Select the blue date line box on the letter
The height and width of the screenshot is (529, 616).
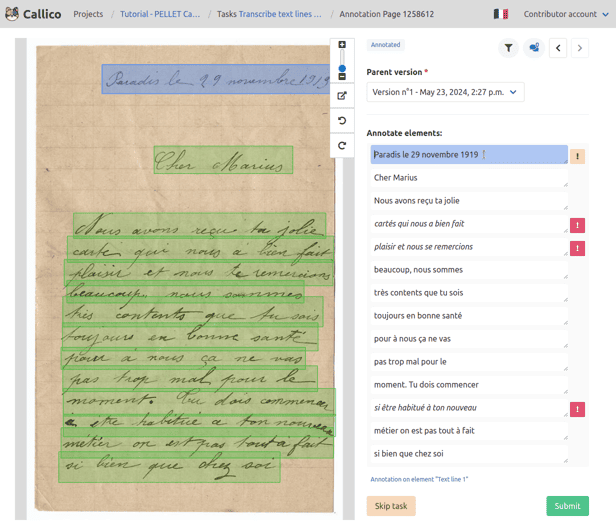tap(215, 79)
